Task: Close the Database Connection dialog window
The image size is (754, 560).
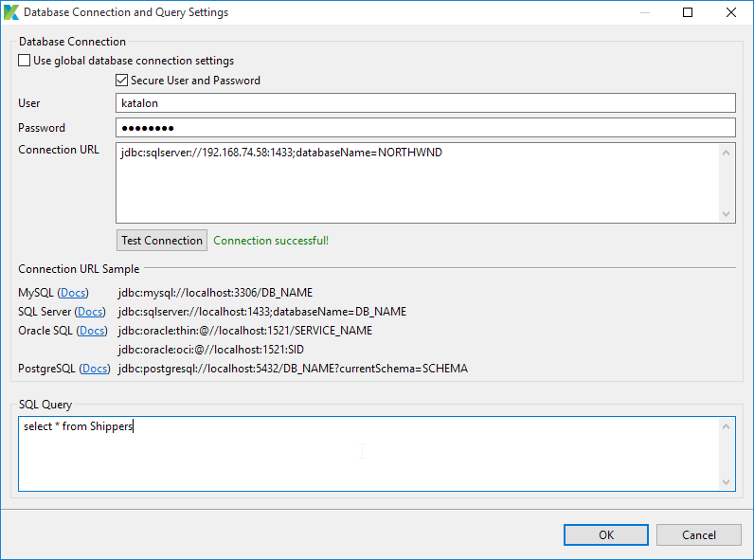Action: tap(731, 12)
